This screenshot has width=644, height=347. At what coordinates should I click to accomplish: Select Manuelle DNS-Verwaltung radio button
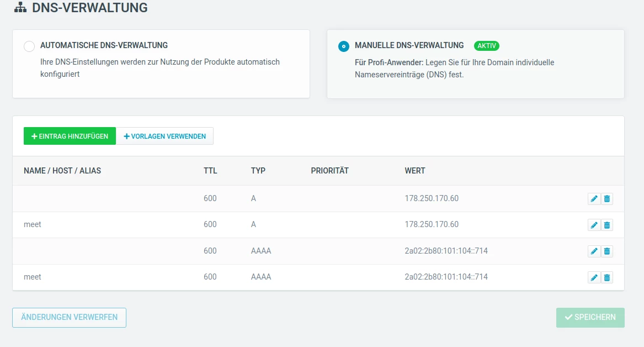pyautogui.click(x=344, y=46)
